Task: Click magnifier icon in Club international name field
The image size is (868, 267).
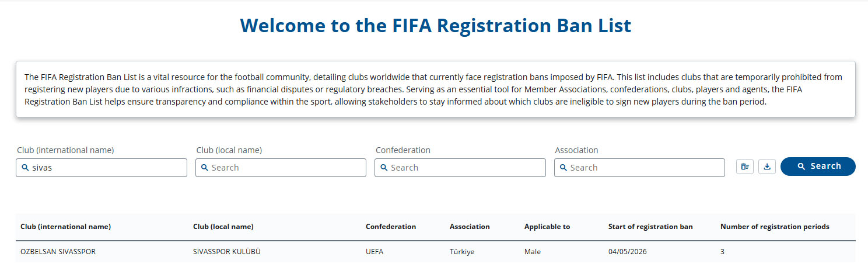Action: pyautogui.click(x=25, y=168)
